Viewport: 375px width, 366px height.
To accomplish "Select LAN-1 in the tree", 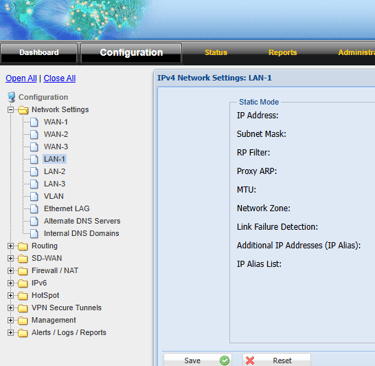I will [x=55, y=159].
